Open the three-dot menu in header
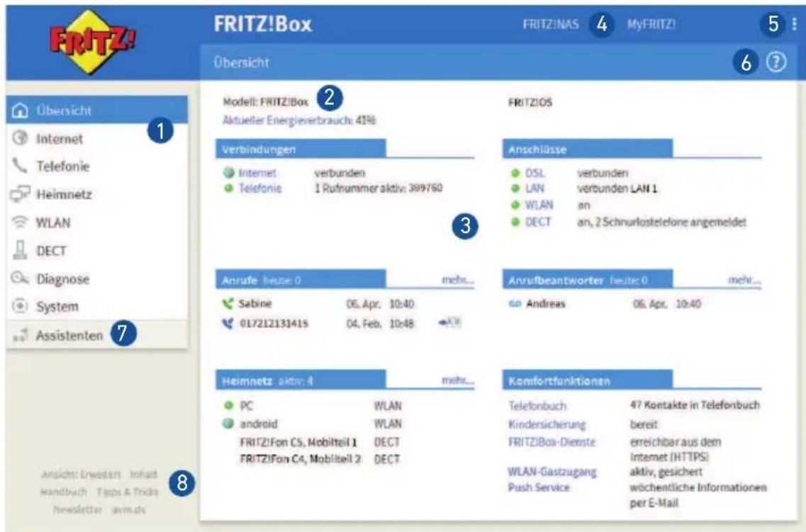The height and width of the screenshot is (532, 806). tap(795, 23)
